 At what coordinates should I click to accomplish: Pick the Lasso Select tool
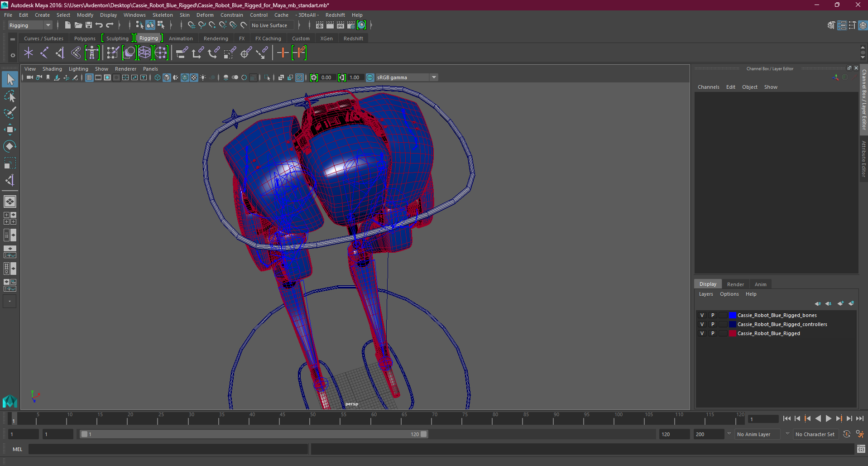click(x=10, y=96)
